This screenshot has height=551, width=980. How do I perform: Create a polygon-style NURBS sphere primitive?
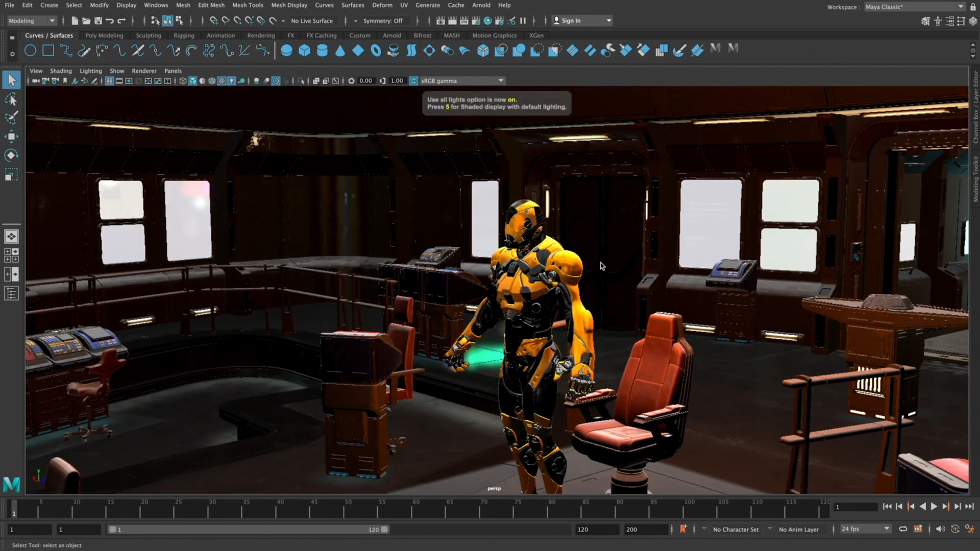286,51
